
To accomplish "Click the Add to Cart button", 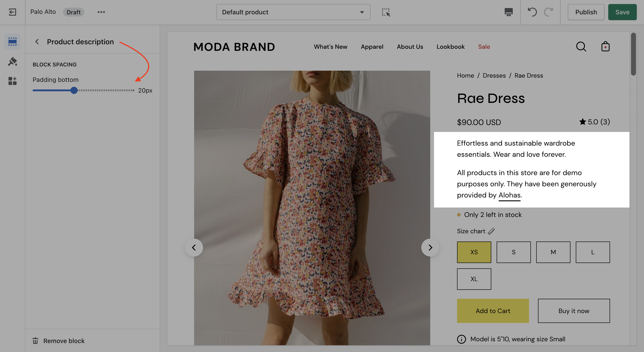I will click(493, 311).
